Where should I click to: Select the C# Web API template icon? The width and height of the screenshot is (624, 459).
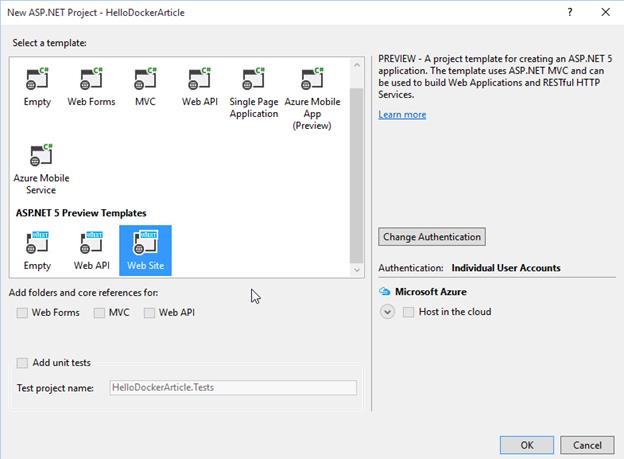pos(199,78)
